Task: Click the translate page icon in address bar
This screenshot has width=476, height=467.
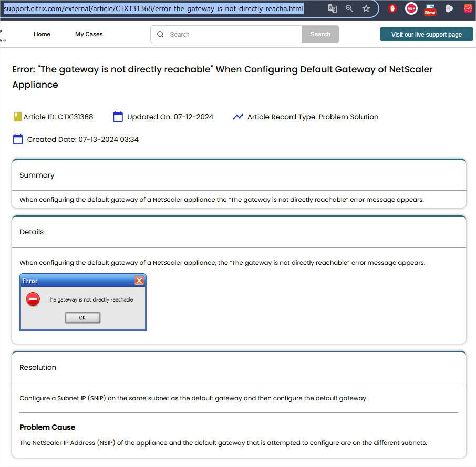Action: [332, 8]
